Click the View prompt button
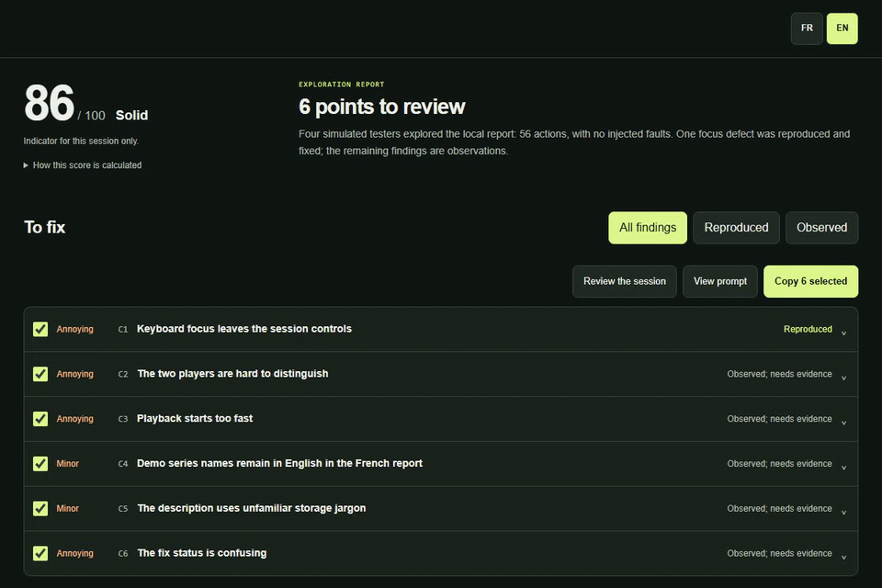The height and width of the screenshot is (588, 882). click(x=720, y=281)
